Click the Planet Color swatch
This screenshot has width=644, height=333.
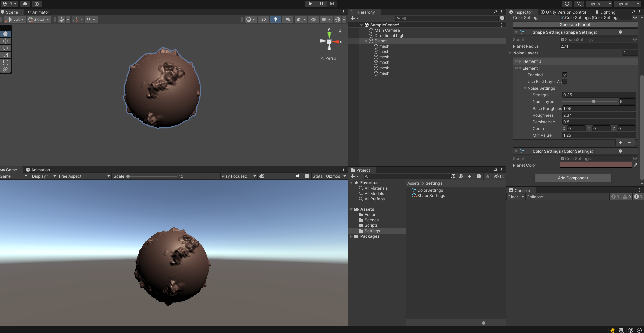(x=596, y=165)
